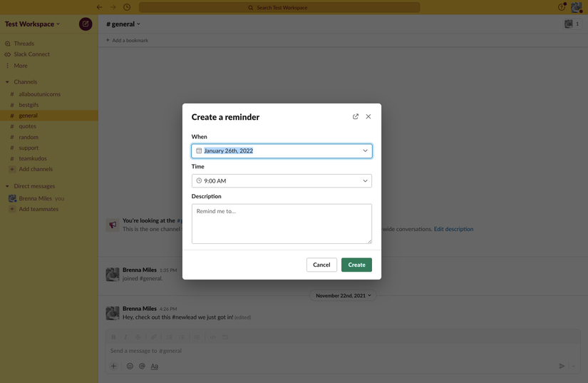
Task: Open the quotes channel
Action: [27, 126]
